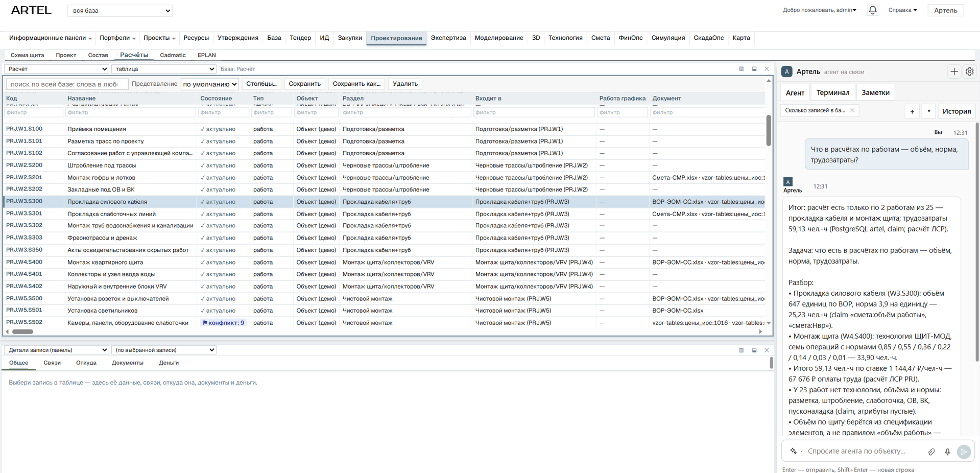The height and width of the screenshot is (473, 980).
Task: Click the horizontal scrollbar thumb under the table
Action: pos(22,332)
